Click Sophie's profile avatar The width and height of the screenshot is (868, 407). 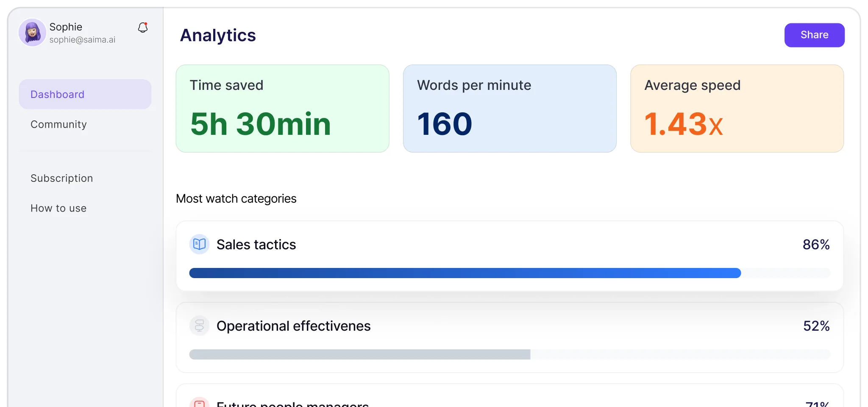32,32
